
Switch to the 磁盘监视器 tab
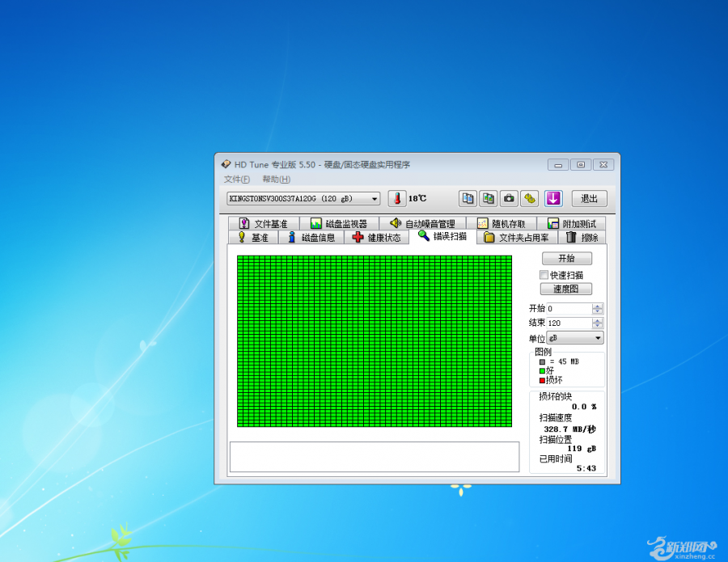(x=339, y=224)
